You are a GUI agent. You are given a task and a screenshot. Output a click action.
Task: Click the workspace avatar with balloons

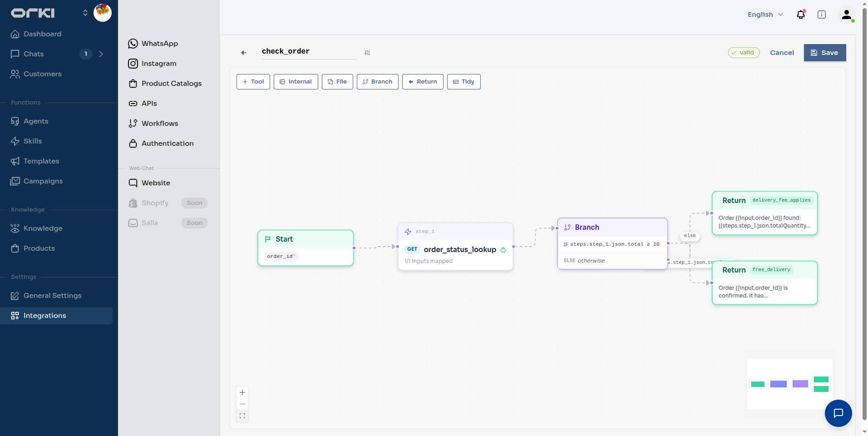[x=103, y=13]
